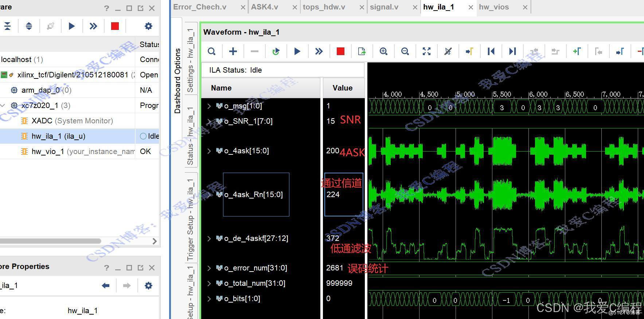
Task: Click the o_total_num value 999999
Action: tap(339, 283)
